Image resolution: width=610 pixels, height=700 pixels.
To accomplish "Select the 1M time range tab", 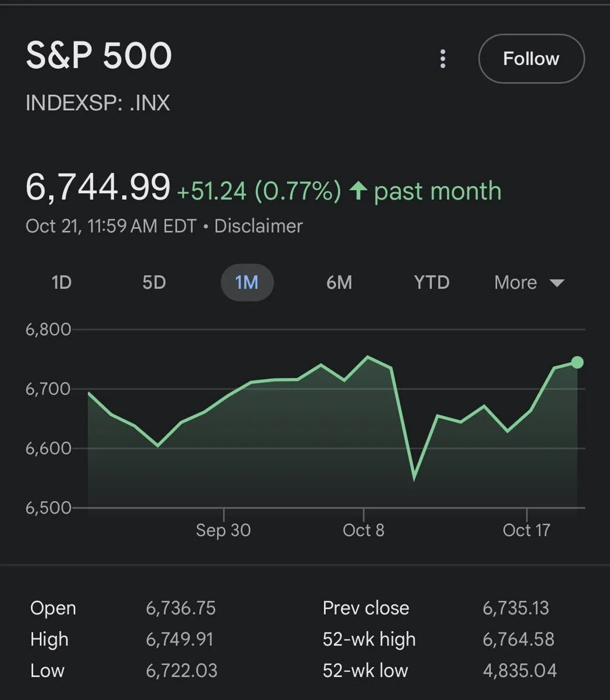I will (247, 282).
